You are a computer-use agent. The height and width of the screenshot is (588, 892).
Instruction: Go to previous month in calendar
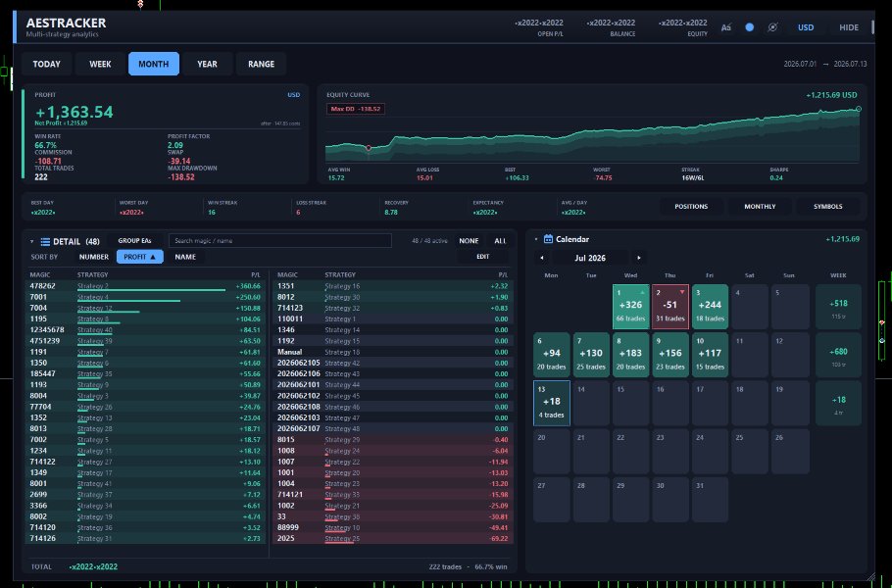click(x=541, y=258)
